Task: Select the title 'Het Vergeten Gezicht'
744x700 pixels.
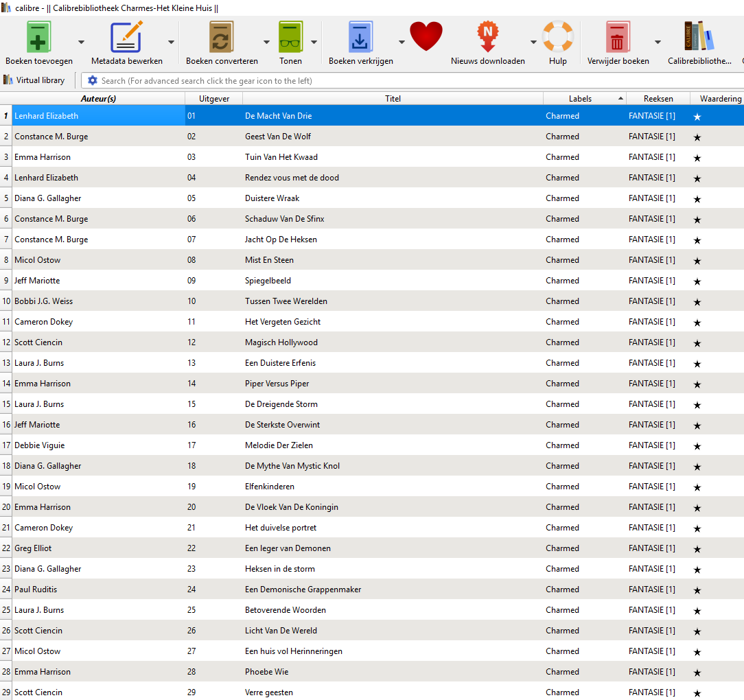Action: (283, 322)
